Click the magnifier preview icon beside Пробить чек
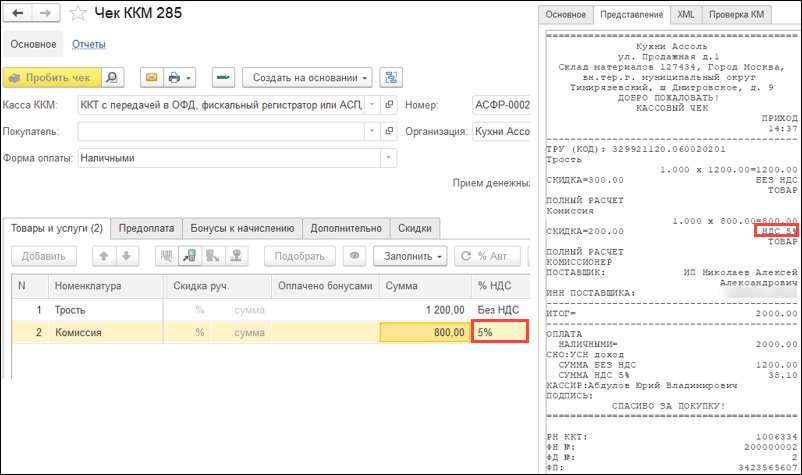 113,78
